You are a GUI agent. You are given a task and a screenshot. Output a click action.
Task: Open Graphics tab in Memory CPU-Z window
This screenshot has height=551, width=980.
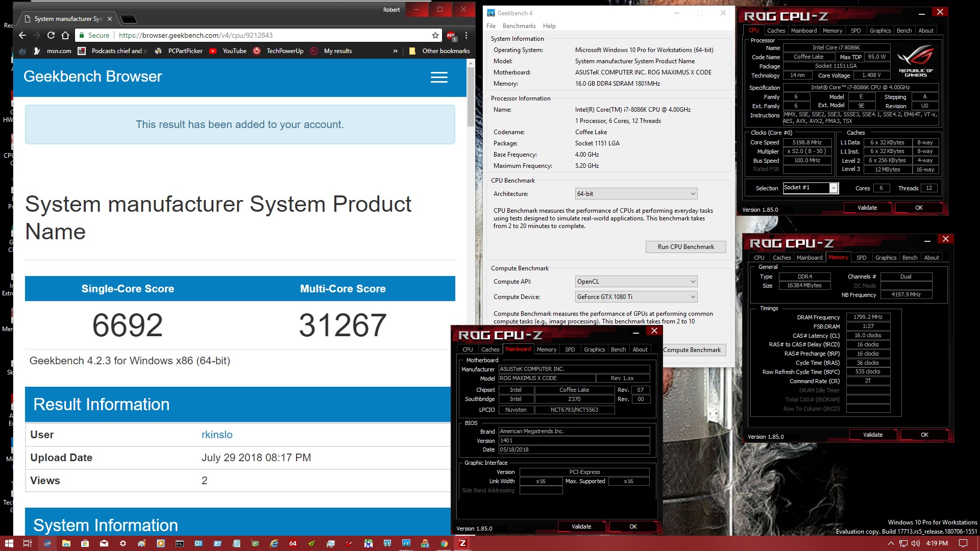[x=886, y=258]
